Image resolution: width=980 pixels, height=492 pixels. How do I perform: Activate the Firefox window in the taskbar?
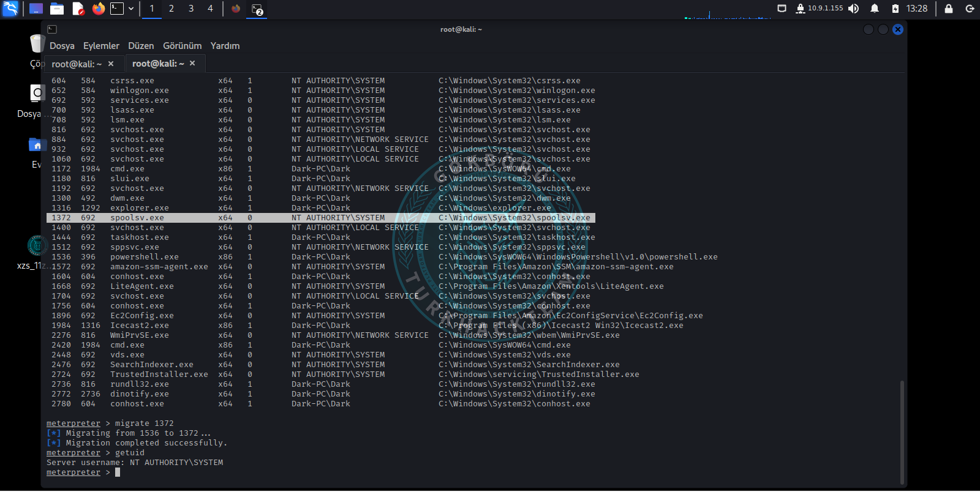236,9
